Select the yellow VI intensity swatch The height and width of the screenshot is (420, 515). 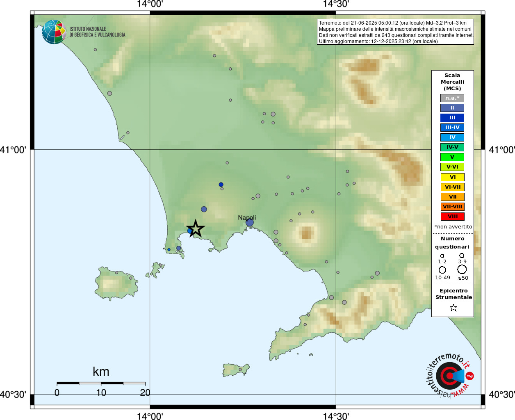pyautogui.click(x=453, y=177)
